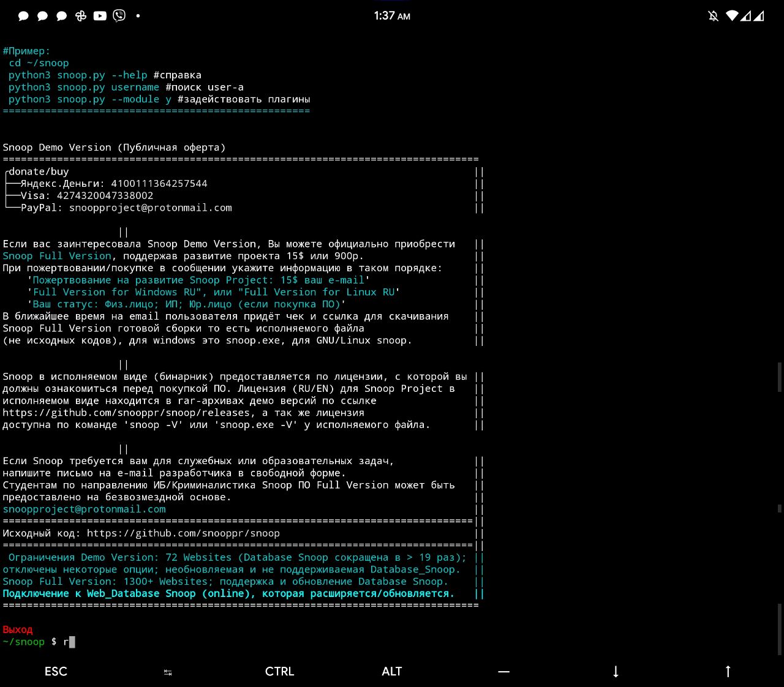The image size is (784, 687).
Task: Open the snoopproject@protonmail.com cyan email link
Action: tap(84, 509)
